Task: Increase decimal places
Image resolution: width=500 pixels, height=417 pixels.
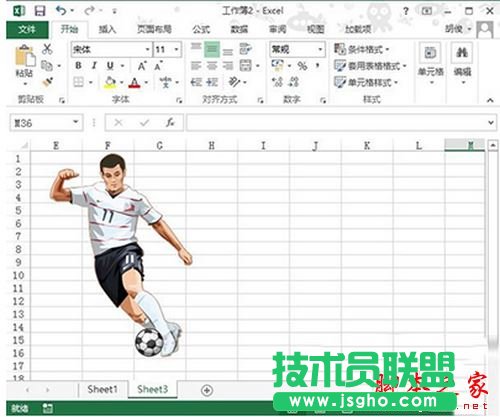Action: pyautogui.click(x=277, y=82)
